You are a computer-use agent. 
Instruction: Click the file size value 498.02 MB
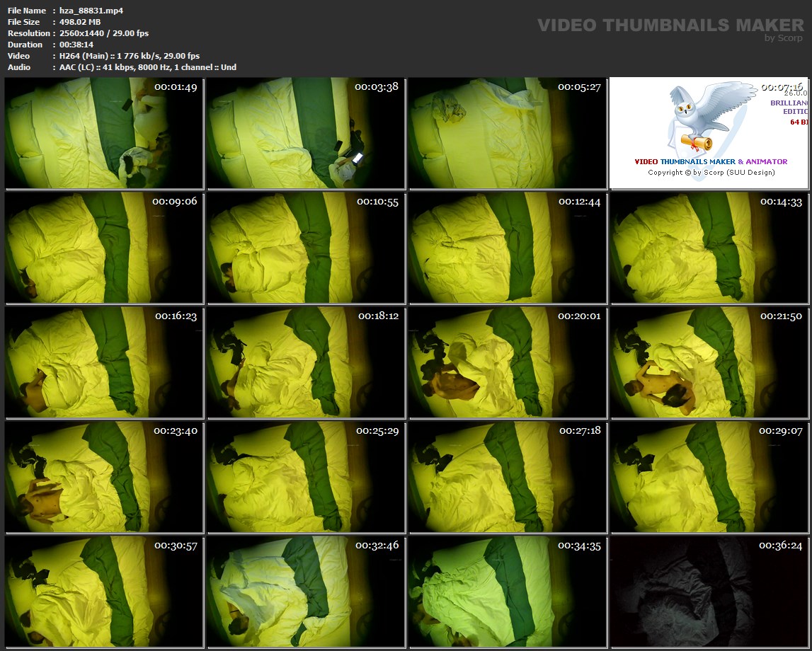click(x=80, y=22)
